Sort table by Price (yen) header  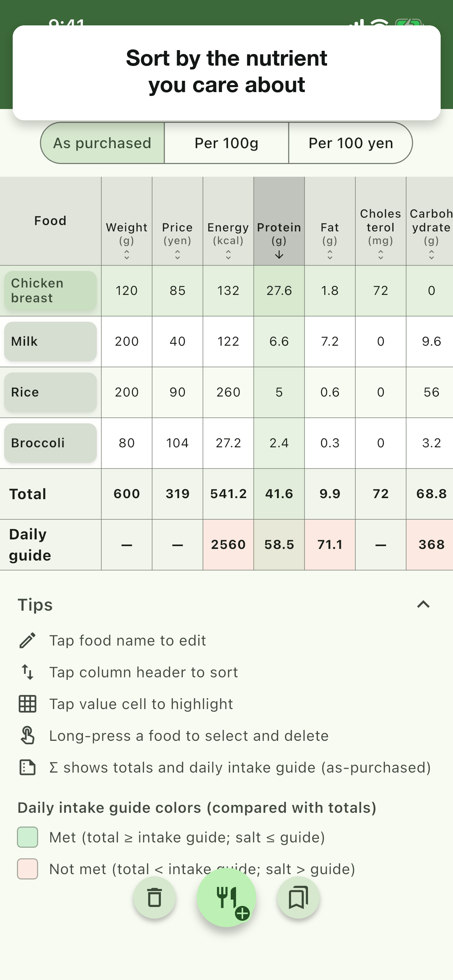pyautogui.click(x=177, y=221)
